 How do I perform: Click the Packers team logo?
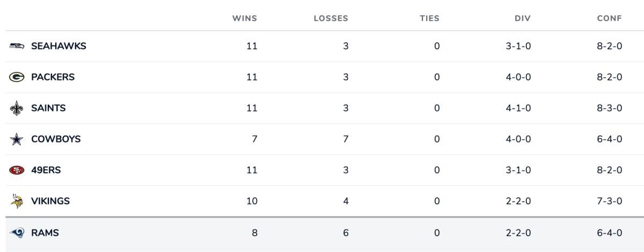[x=17, y=77]
